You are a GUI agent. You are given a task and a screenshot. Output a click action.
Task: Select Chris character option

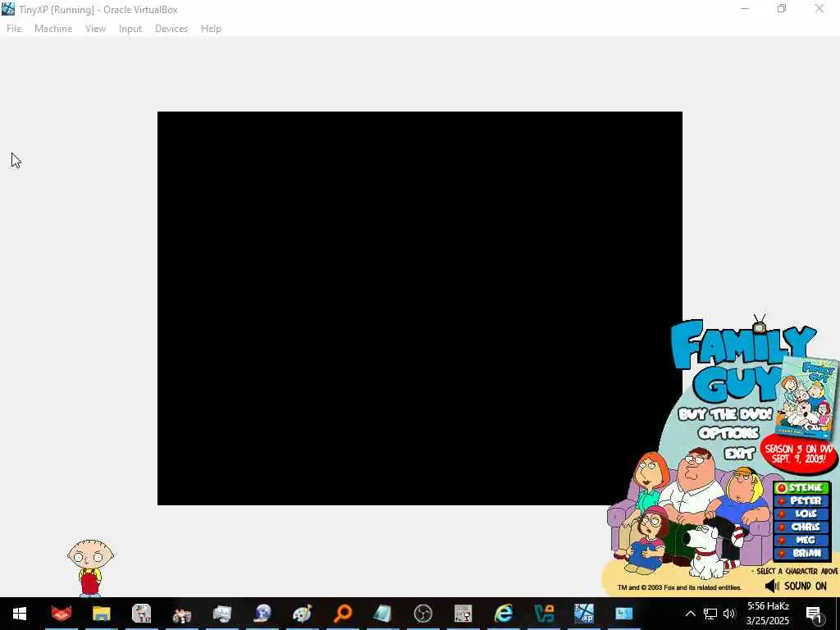coord(802,527)
